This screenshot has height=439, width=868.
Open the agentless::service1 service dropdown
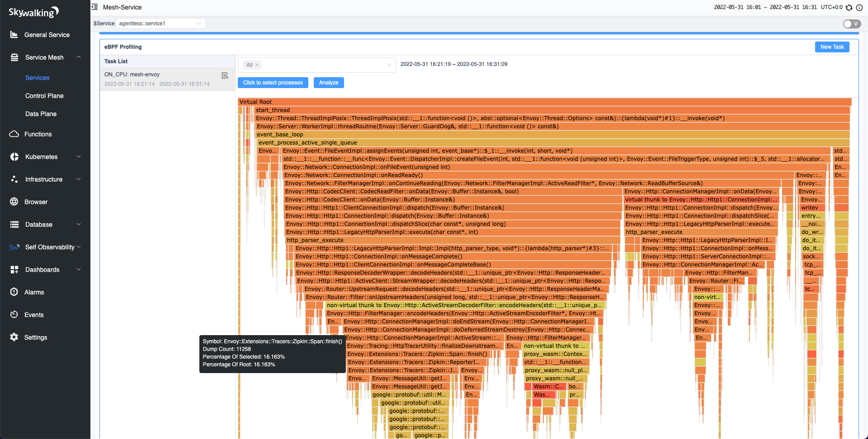(160, 23)
